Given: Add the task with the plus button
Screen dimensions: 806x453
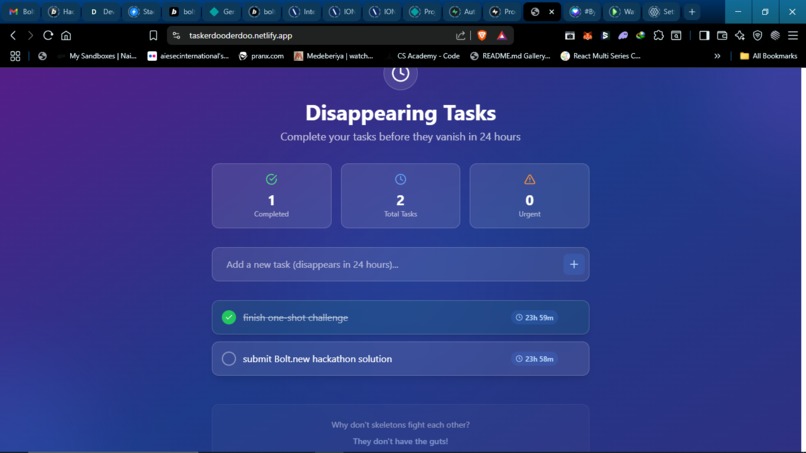Looking at the screenshot, I should (x=574, y=264).
